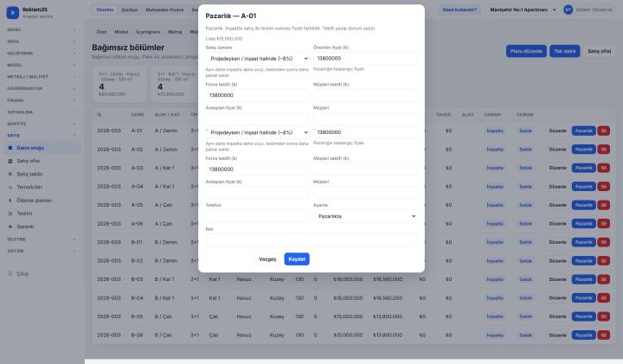The image size is (623, 364).
Task: Click Pazarlık button in row A-02
Action: pyautogui.click(x=584, y=150)
